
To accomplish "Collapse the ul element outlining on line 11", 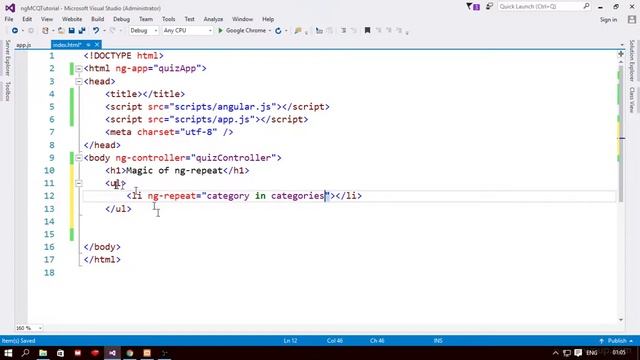I will click(x=79, y=183).
